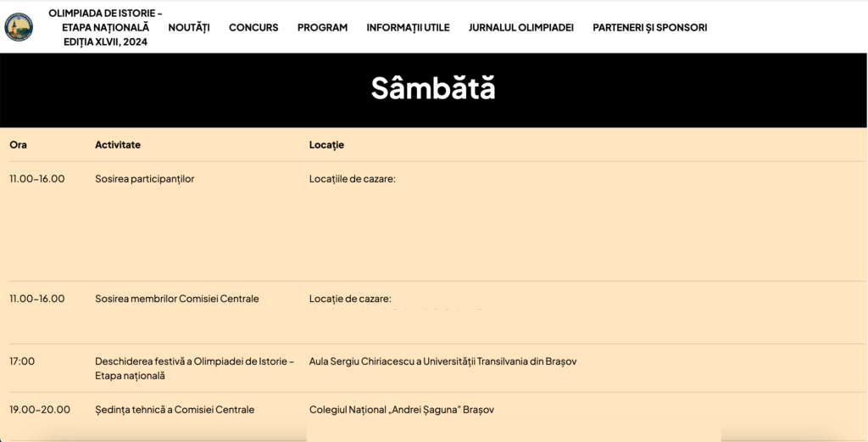The height and width of the screenshot is (442, 868).
Task: Go to the Concurs menu item
Action: (253, 27)
